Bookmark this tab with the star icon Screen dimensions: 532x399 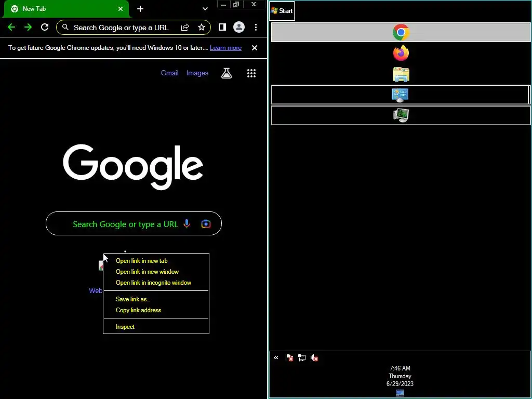click(202, 27)
